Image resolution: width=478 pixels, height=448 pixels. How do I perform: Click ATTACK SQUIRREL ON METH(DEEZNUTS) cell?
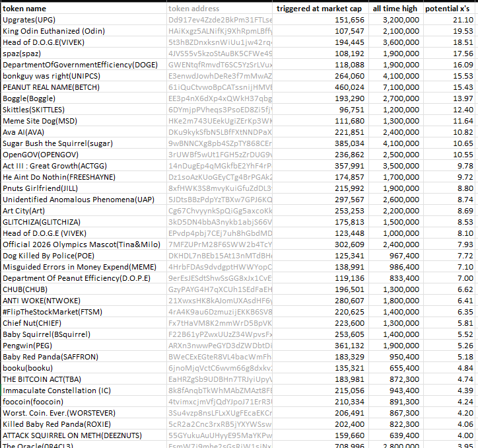tap(84, 435)
